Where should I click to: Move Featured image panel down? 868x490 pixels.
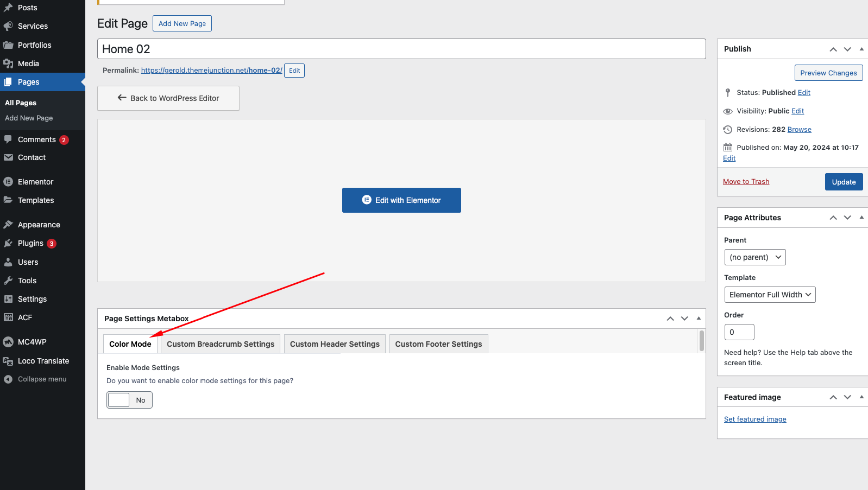(x=847, y=397)
